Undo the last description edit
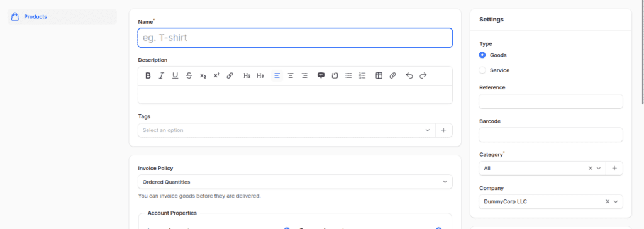Viewport: 644px width, 229px height. pos(409,75)
